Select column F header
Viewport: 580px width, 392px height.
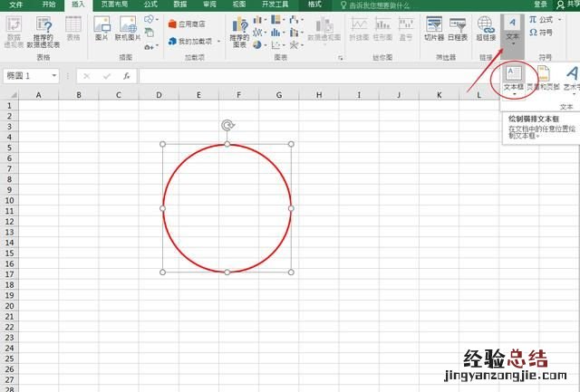(x=238, y=95)
